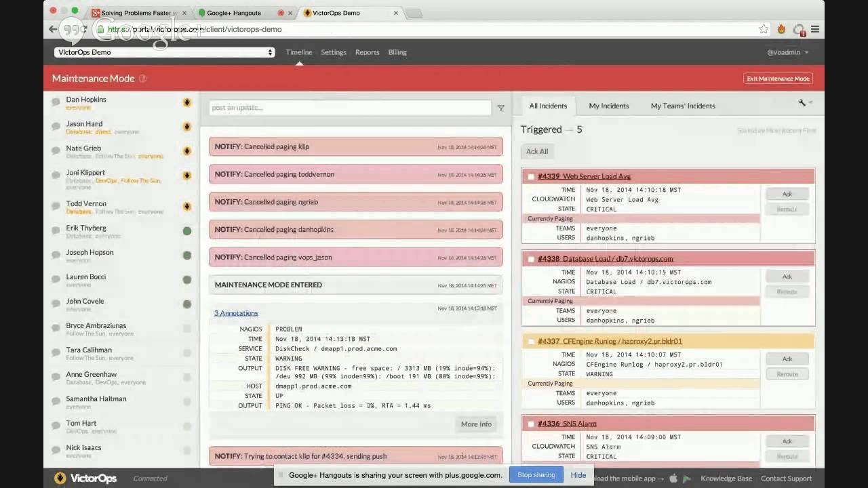Click chat bubble icon beside Tara Calihman
The width and height of the screenshot is (868, 488).
tap(56, 352)
